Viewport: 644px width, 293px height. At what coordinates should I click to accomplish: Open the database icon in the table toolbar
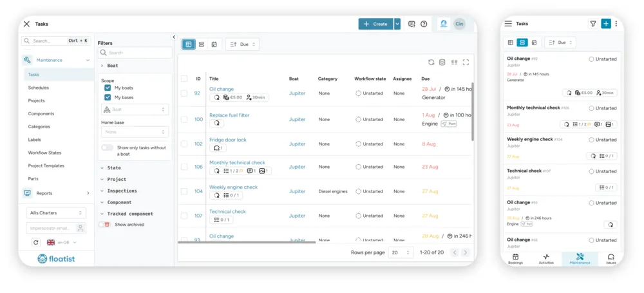442,62
